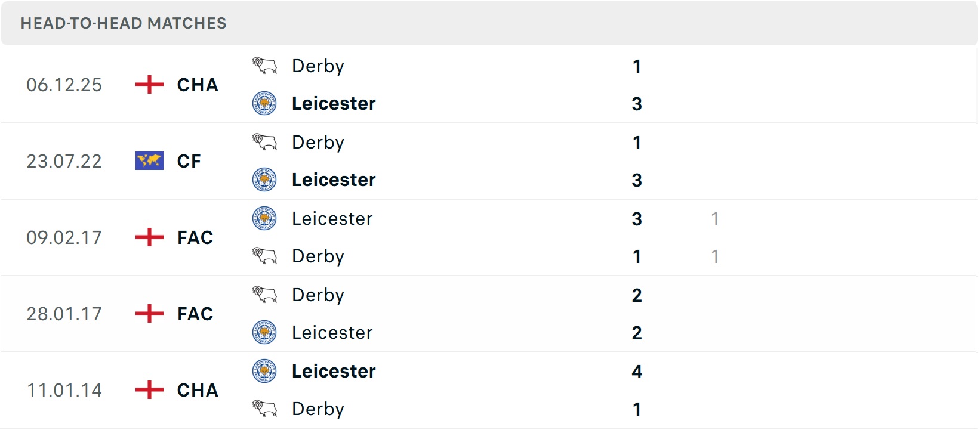Click the Head-to-Head Matches header

124,23
